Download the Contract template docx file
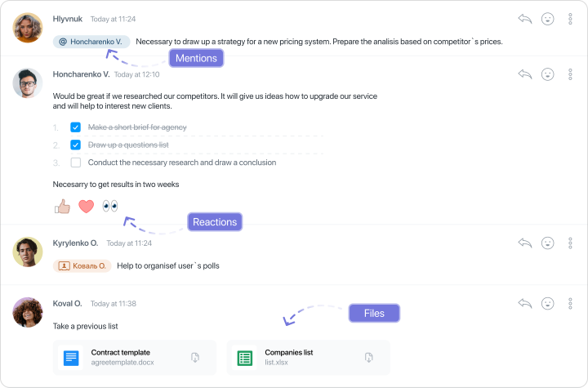 (x=195, y=357)
